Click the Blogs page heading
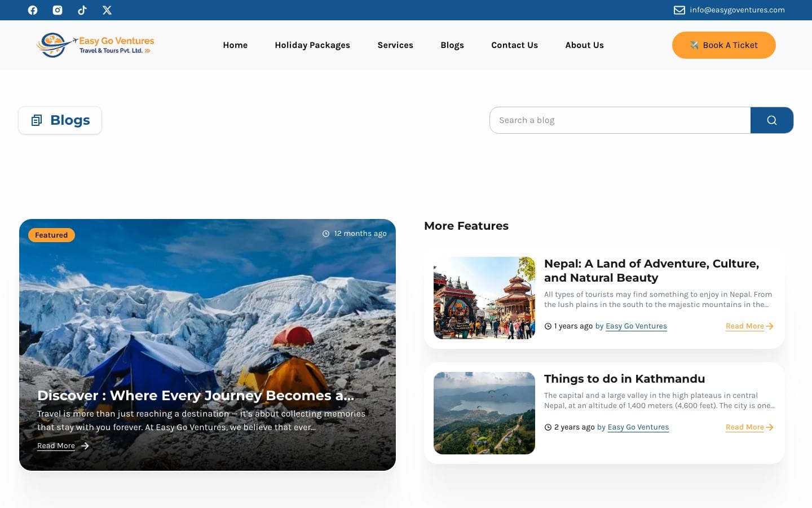812x508 pixels. [x=70, y=120]
